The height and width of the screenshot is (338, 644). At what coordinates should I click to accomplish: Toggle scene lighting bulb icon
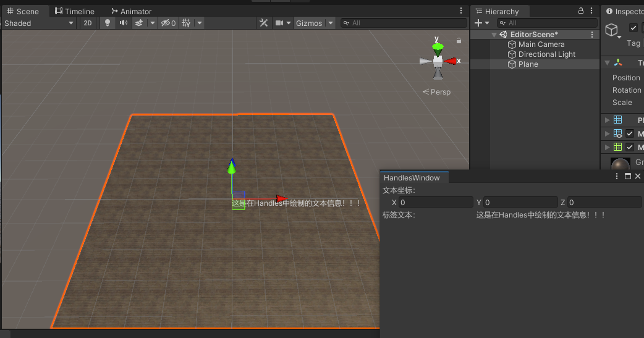107,23
